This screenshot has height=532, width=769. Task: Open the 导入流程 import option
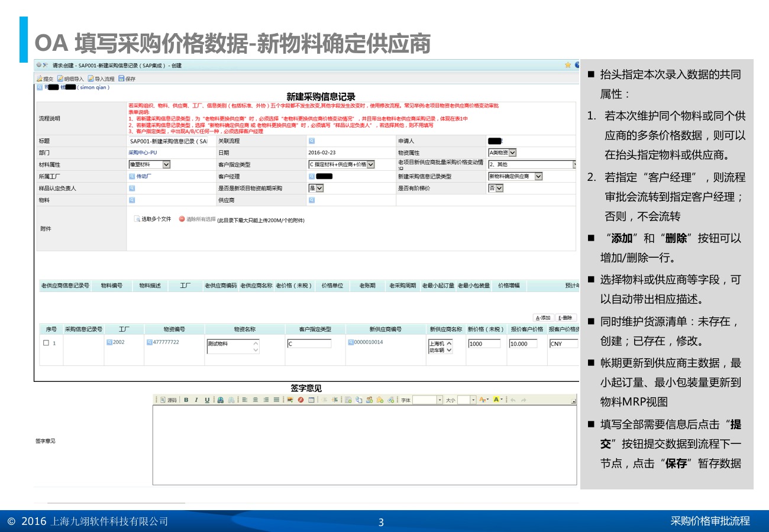coord(101,79)
